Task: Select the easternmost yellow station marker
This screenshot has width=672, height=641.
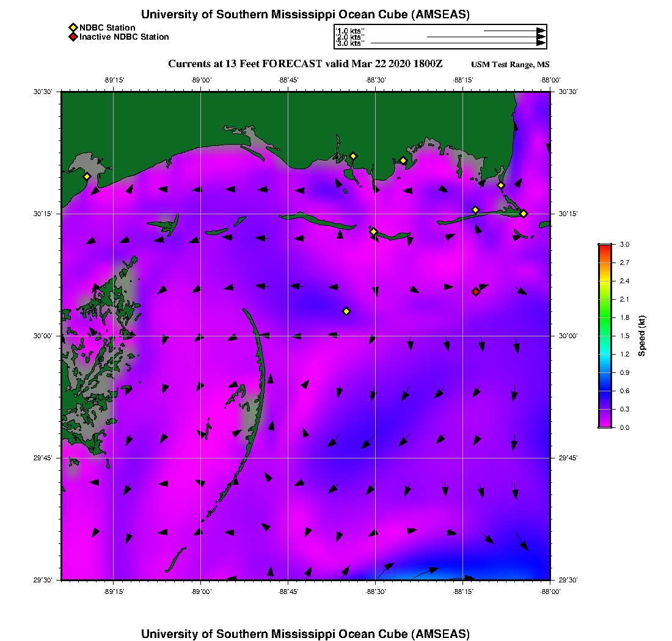Action: 524,214
